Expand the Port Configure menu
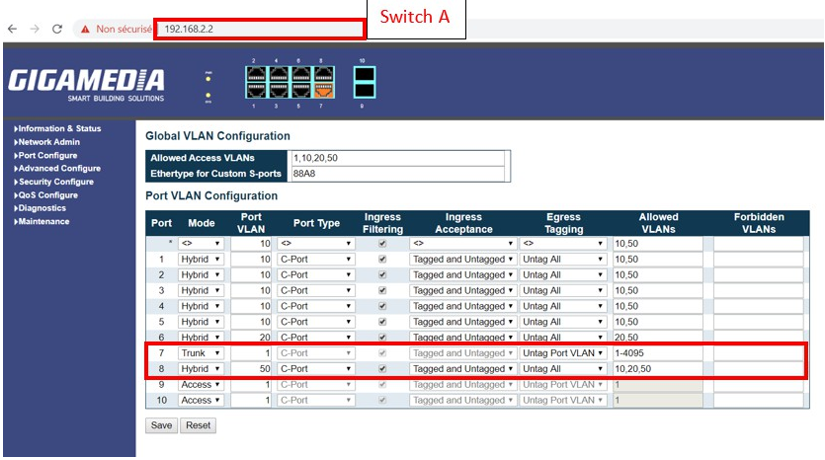This screenshot has height=460, width=825. click(46, 155)
